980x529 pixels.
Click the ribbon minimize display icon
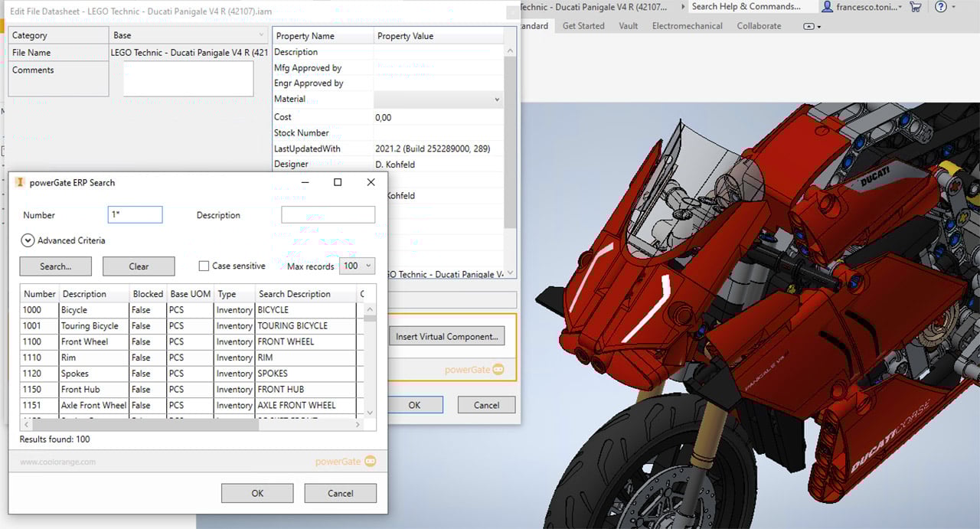pos(809,26)
